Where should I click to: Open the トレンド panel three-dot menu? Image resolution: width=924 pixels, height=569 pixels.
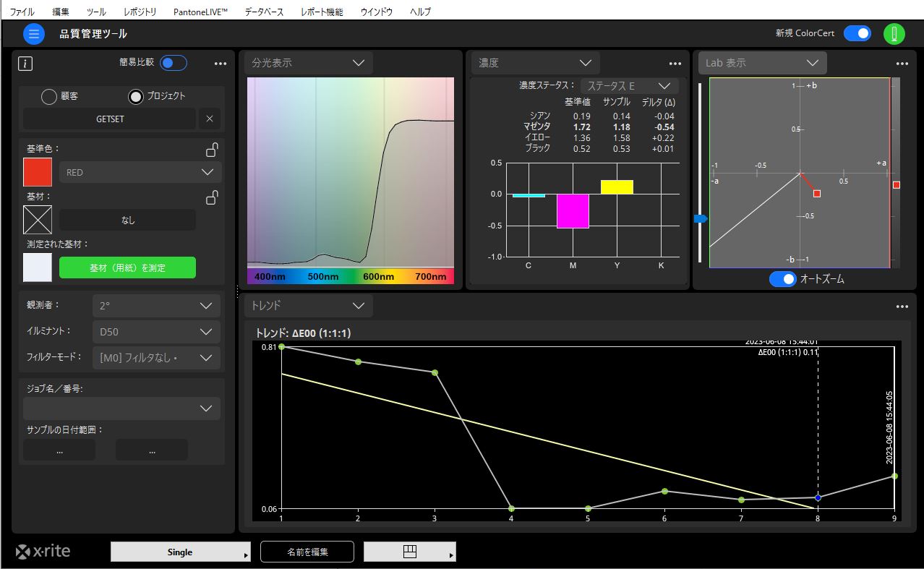click(902, 307)
